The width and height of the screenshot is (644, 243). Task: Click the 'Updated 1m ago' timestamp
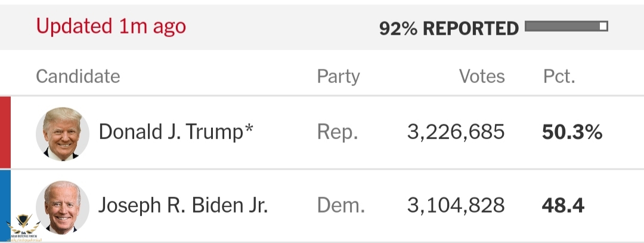click(111, 26)
